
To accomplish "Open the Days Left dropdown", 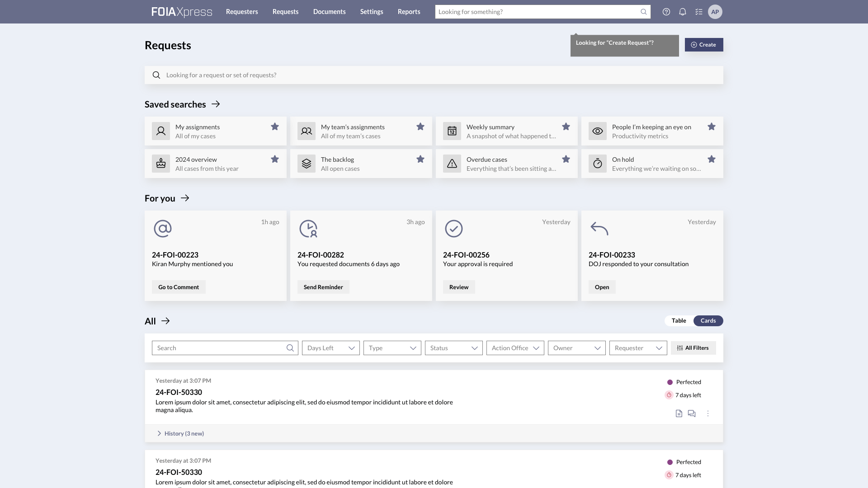I will tap(330, 348).
